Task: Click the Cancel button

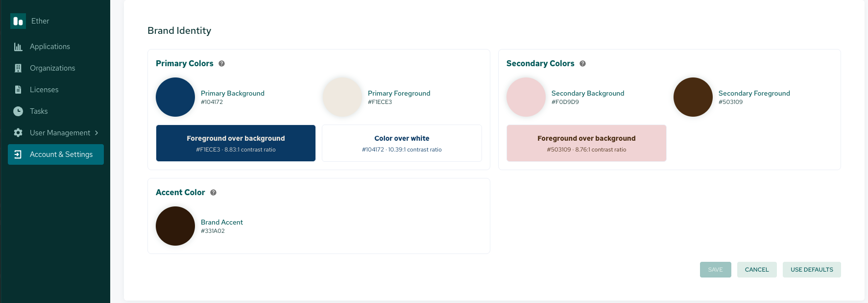Action: 757,270
